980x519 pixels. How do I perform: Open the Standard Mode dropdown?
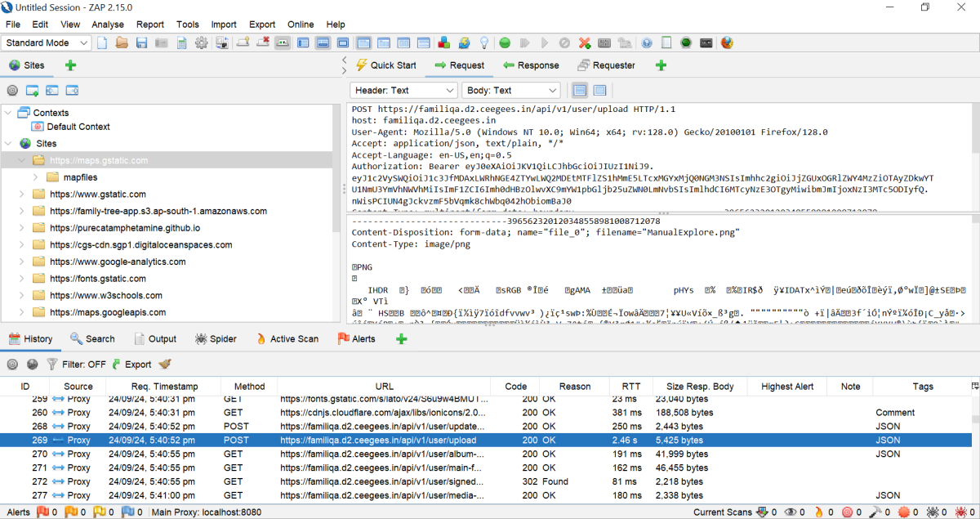click(x=47, y=43)
